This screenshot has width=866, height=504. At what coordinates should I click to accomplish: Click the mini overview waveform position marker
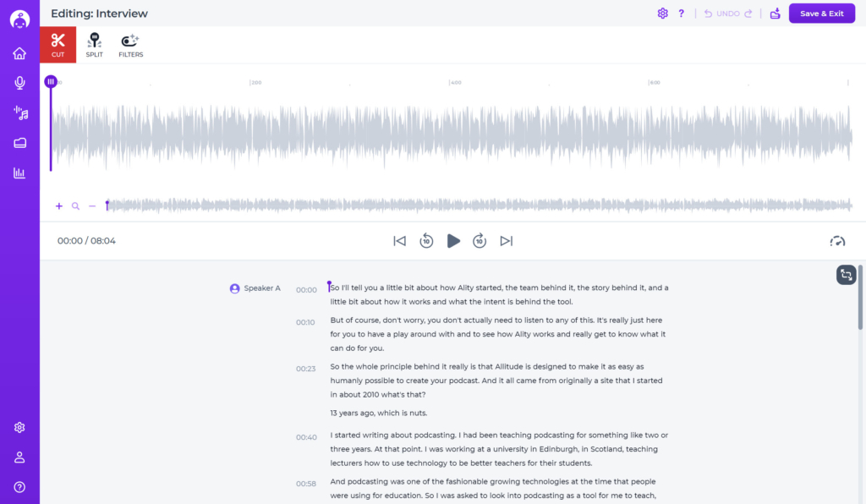pyautogui.click(x=107, y=205)
